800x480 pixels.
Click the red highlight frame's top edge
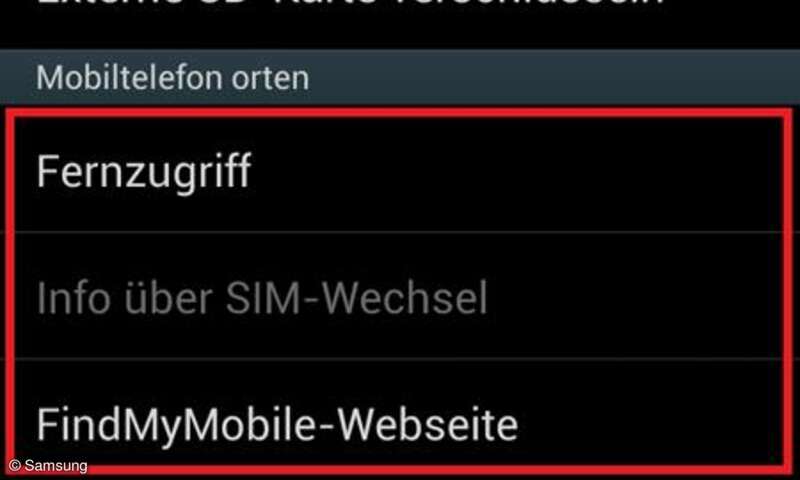tap(400, 112)
